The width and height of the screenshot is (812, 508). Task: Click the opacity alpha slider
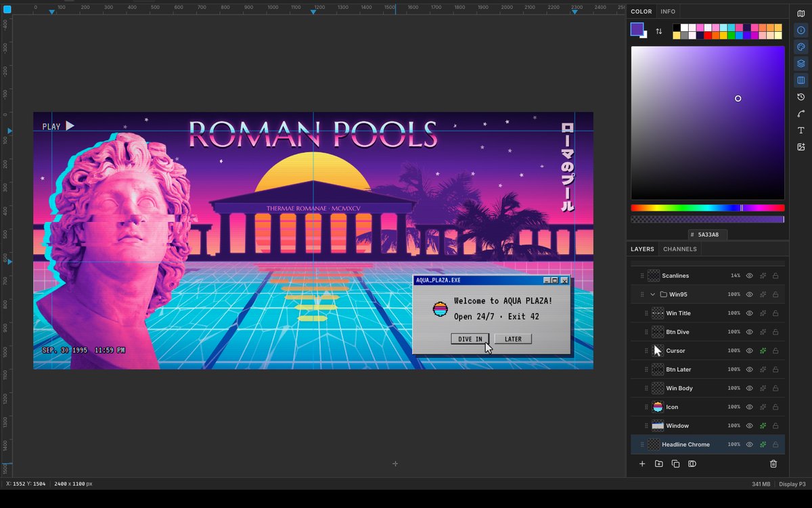coord(708,219)
